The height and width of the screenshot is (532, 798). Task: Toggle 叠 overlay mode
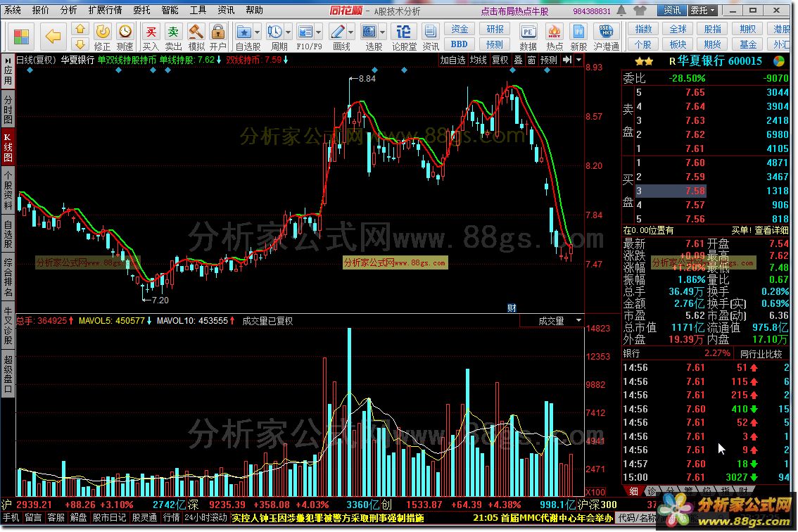[x=518, y=60]
